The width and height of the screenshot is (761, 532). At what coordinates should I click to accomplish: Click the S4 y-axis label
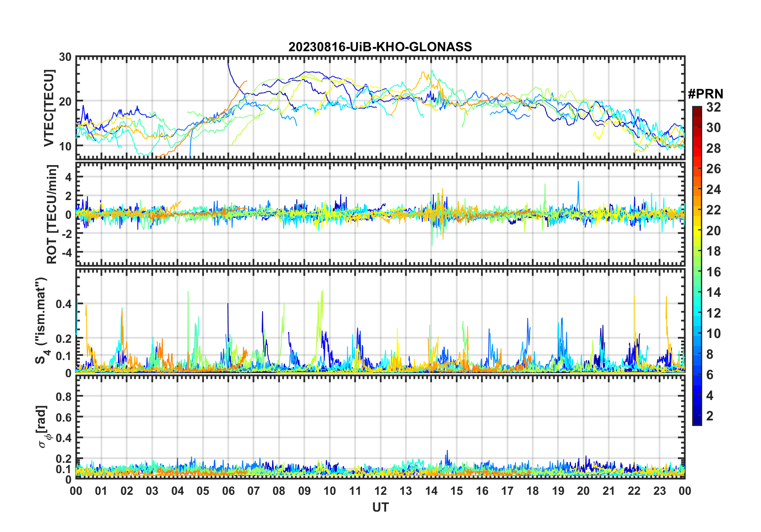coord(41,320)
